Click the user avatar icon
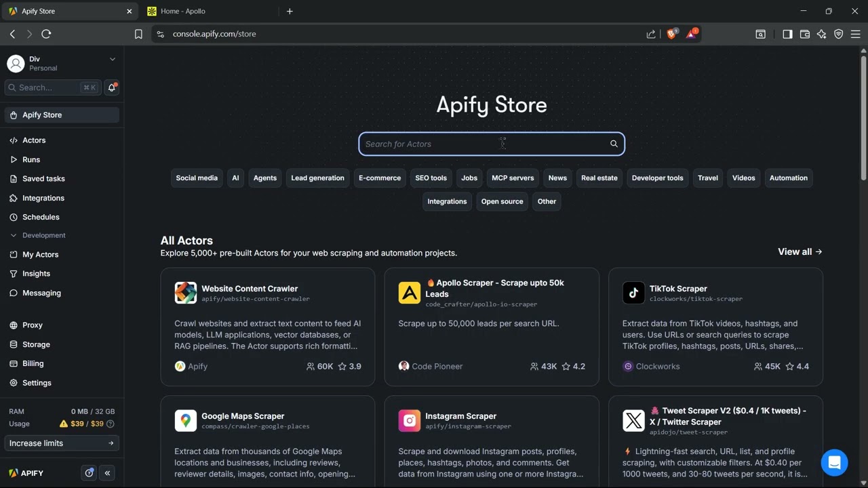The image size is (868, 488). [x=16, y=64]
